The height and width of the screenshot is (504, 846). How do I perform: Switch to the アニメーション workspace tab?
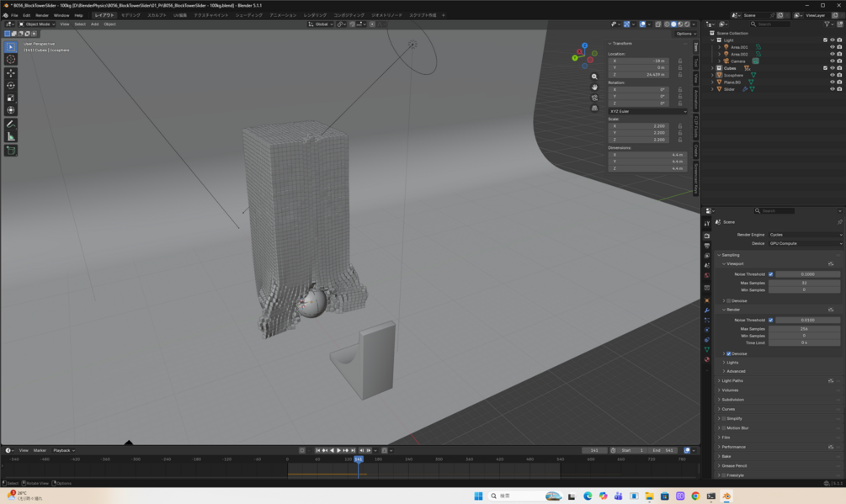[x=283, y=15]
